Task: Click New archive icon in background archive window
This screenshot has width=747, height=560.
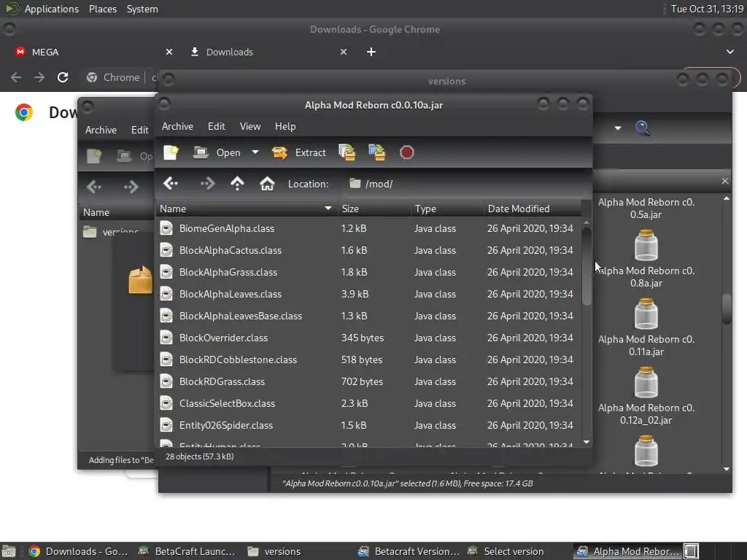Action: [x=94, y=156]
